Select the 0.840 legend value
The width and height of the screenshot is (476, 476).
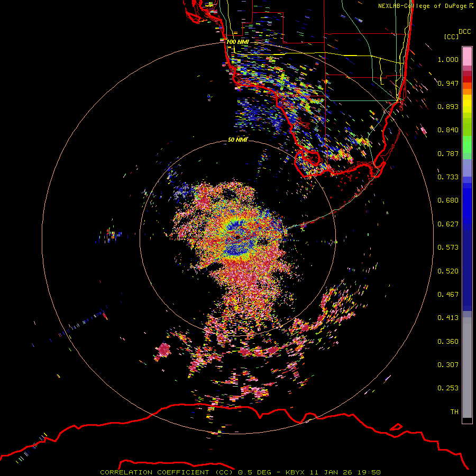(448, 130)
